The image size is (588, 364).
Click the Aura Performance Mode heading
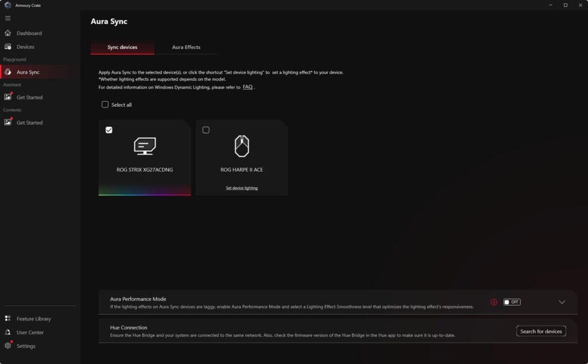click(x=138, y=299)
